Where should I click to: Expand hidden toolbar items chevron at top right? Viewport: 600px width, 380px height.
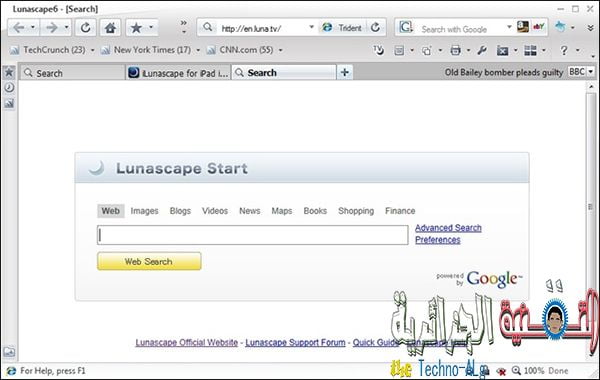point(590,28)
